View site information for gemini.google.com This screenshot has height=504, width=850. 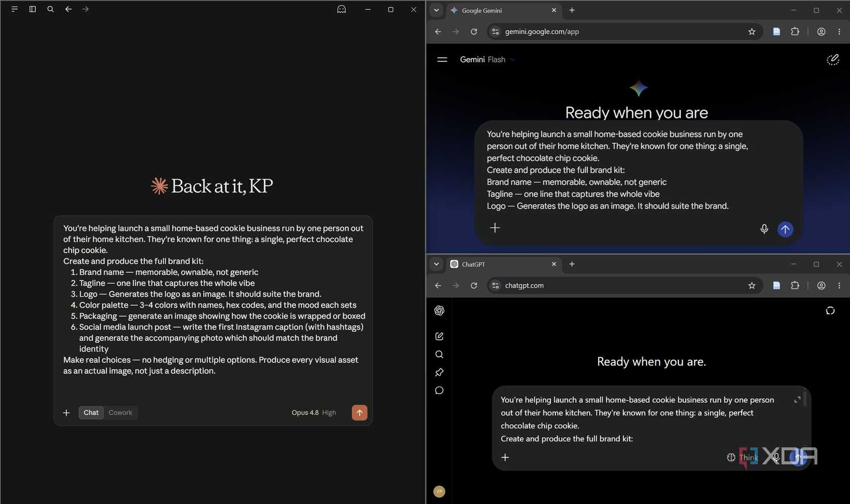pos(495,31)
